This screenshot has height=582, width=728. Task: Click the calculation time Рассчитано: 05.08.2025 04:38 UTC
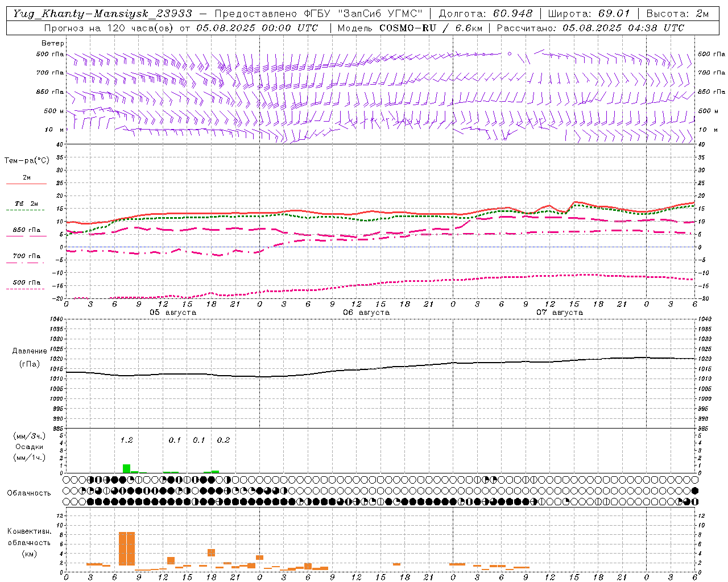coord(590,28)
